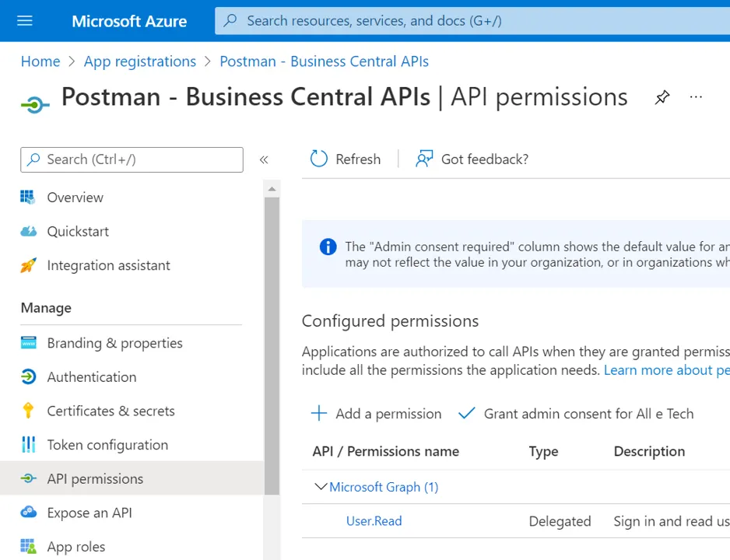Open Learn more about permissions link
Screen dimensions: 730x560
667,369
